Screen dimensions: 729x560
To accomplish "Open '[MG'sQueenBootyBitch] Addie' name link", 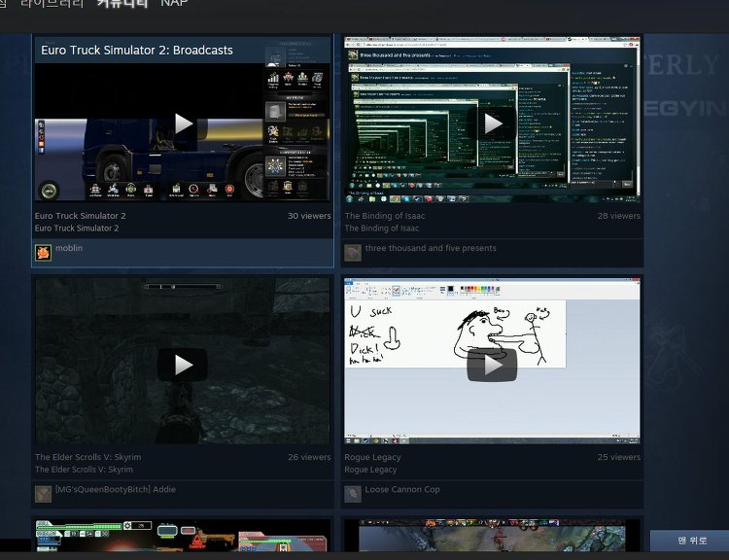I will (x=116, y=489).
